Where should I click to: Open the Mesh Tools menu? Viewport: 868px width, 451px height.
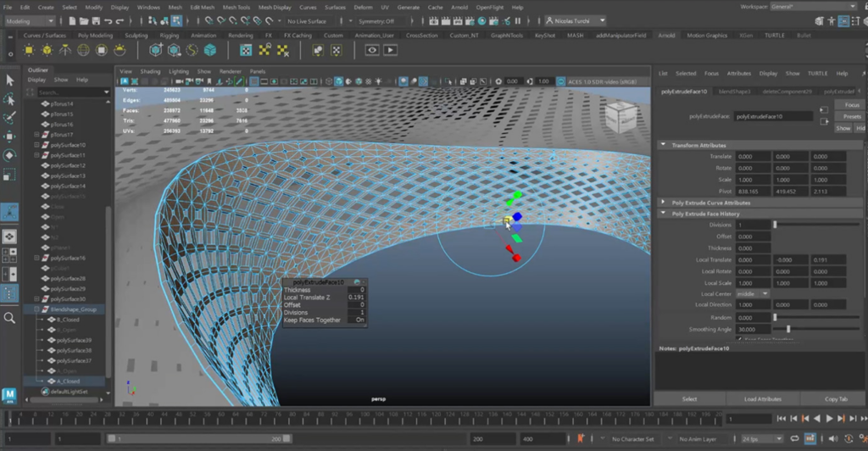236,7
